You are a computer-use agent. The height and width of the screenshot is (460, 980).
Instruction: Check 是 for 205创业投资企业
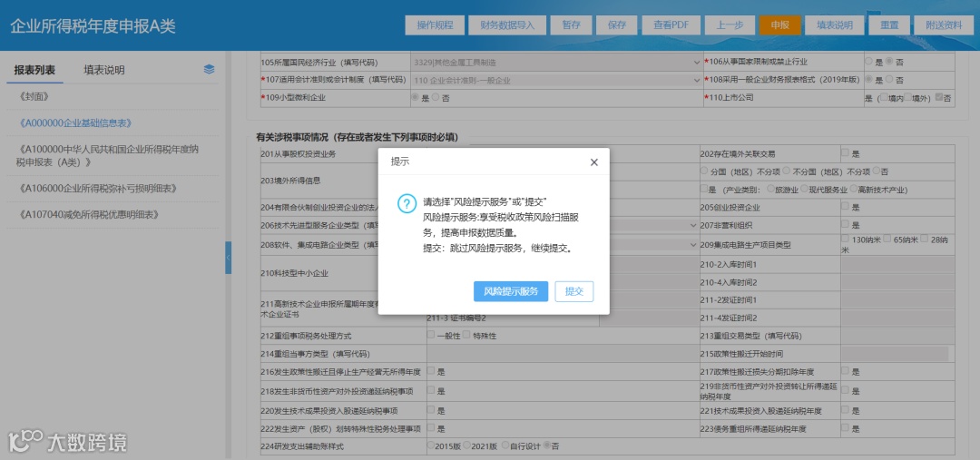845,206
